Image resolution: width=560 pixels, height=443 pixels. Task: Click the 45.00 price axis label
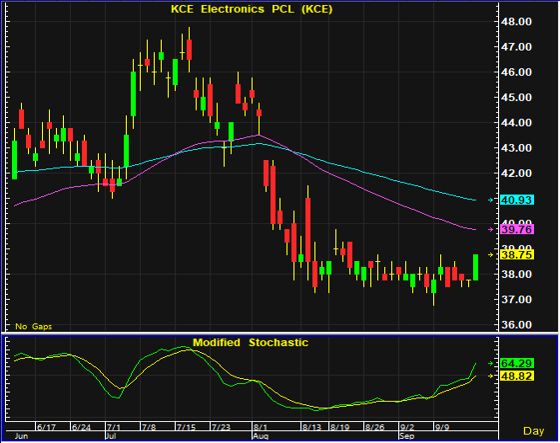point(516,97)
